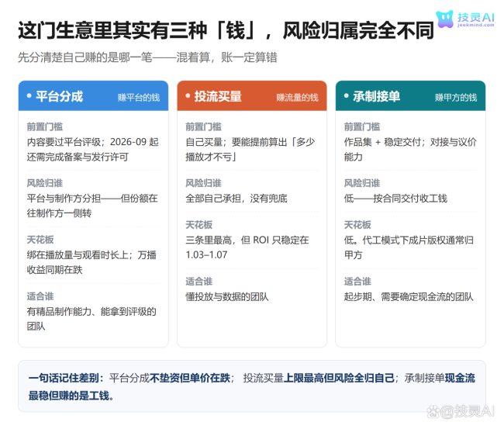
Task: Click 风险归谁 label in 承制接单 card
Action: [x=362, y=183]
